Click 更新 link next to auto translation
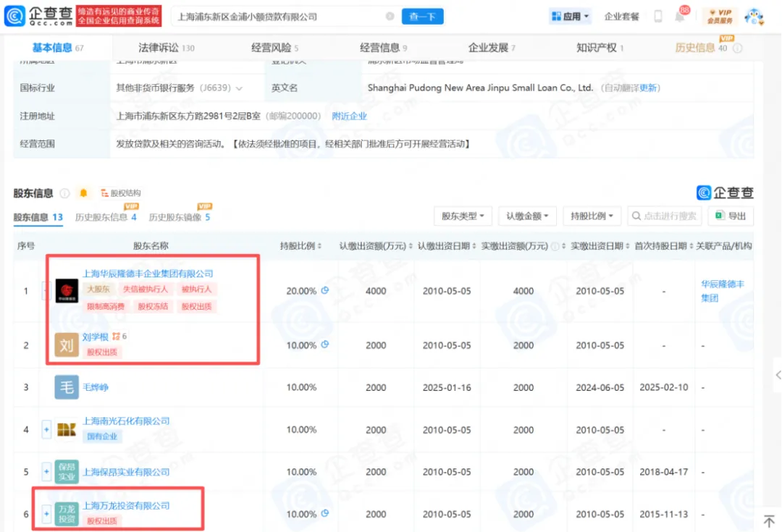The image size is (782, 532). (648, 88)
